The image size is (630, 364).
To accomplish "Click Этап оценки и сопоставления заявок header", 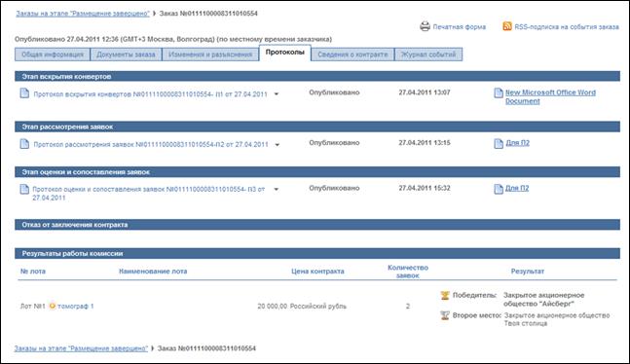I will click(x=317, y=172).
